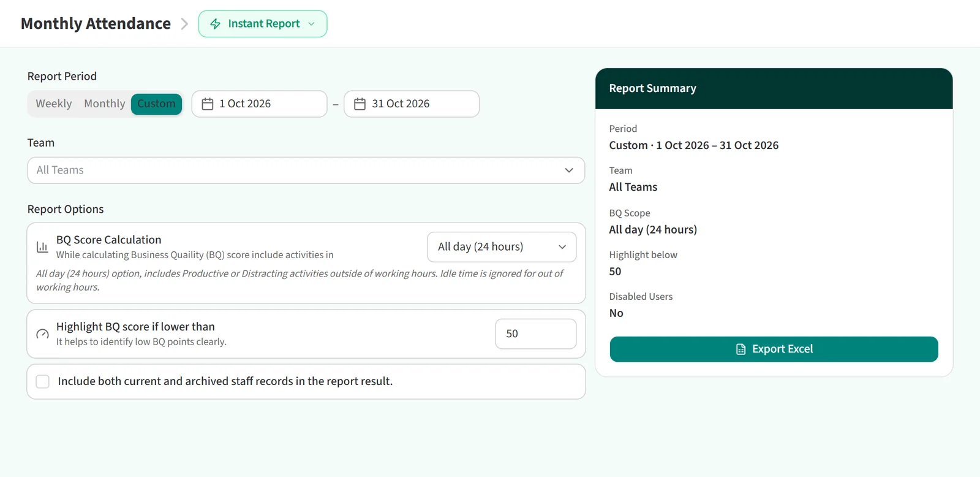Click calendar icon beside 31 Oct 2026

pyautogui.click(x=360, y=104)
